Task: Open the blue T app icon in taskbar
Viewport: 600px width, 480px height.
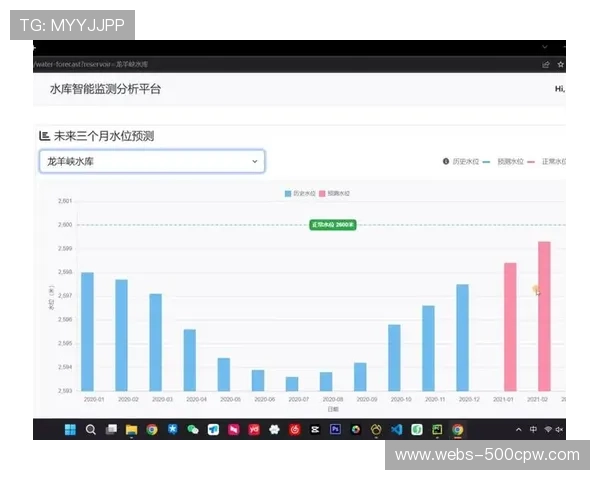Action: (213, 429)
